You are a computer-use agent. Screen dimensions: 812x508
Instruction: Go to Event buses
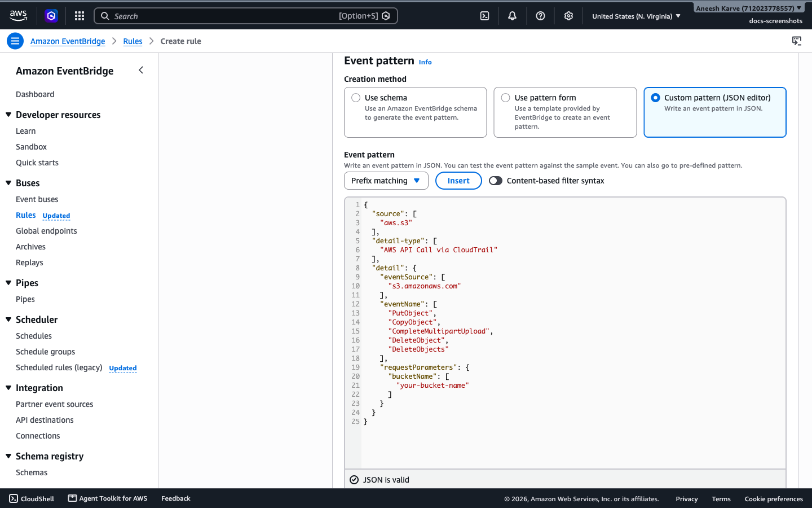pos(37,199)
